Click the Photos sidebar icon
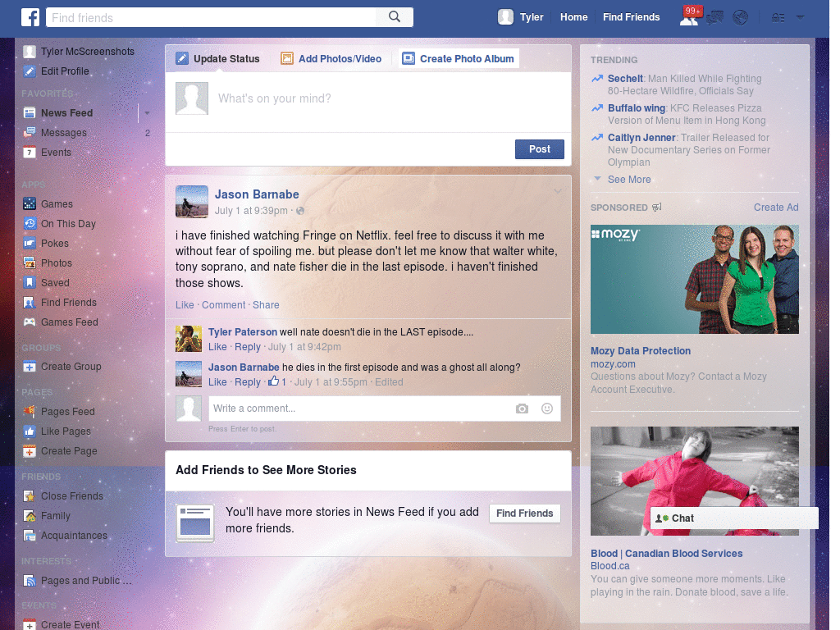The width and height of the screenshot is (840, 630). [30, 263]
